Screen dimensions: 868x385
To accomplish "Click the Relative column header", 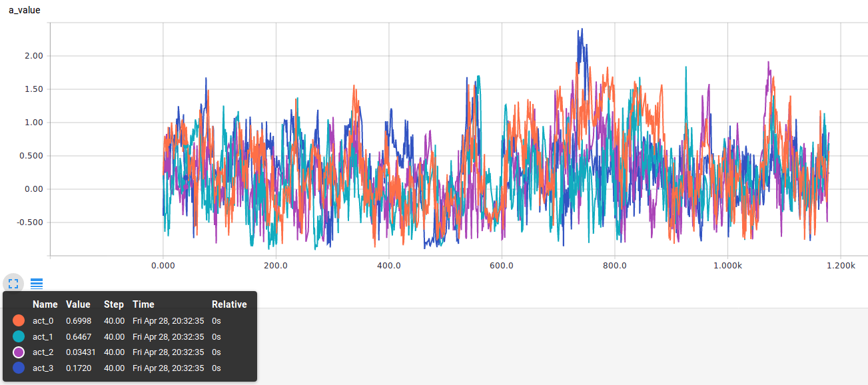I will [x=229, y=304].
